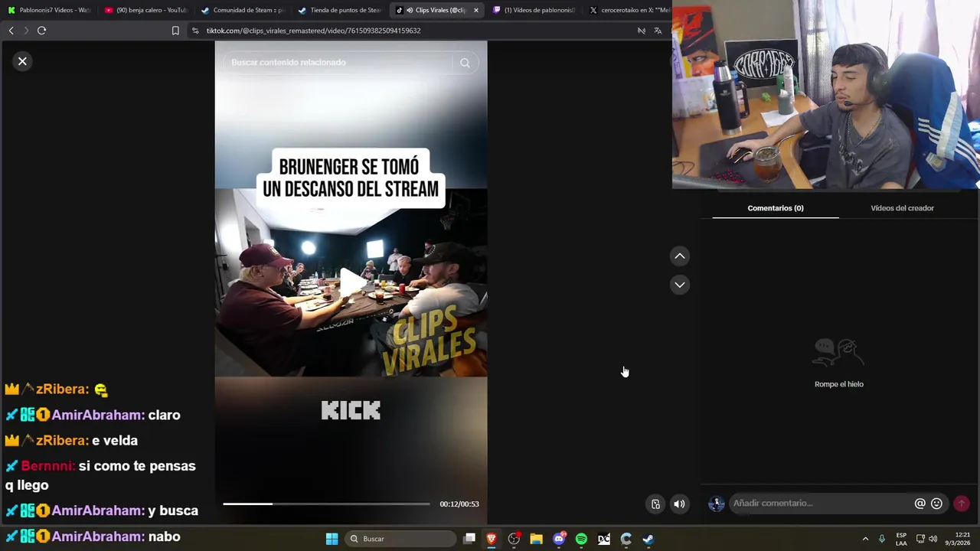Open Videos de pablononis Twitch tab
The height and width of the screenshot is (551, 980).
(x=534, y=10)
